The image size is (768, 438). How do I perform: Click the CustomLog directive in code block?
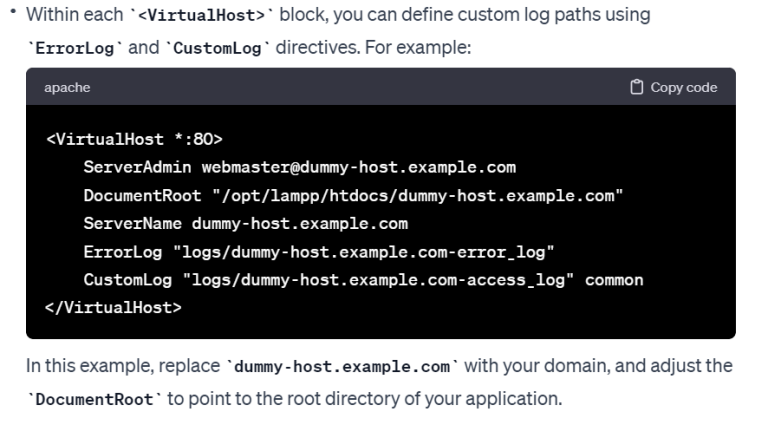pyautogui.click(x=128, y=279)
